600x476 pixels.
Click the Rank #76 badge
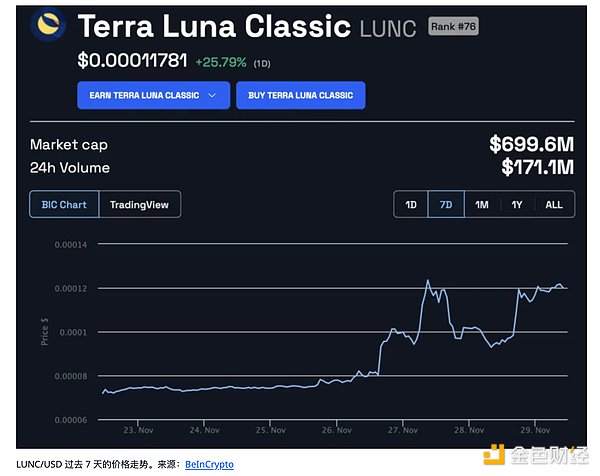point(453,26)
